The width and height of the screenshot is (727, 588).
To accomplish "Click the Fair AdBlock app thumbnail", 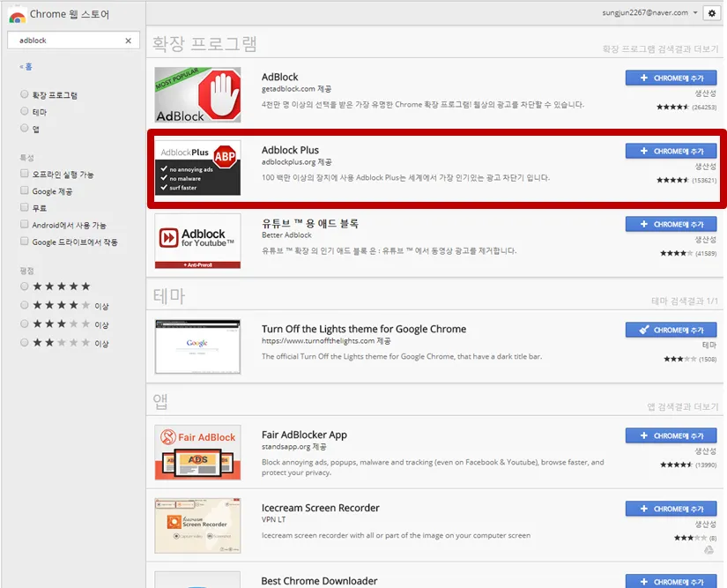I will [x=197, y=452].
